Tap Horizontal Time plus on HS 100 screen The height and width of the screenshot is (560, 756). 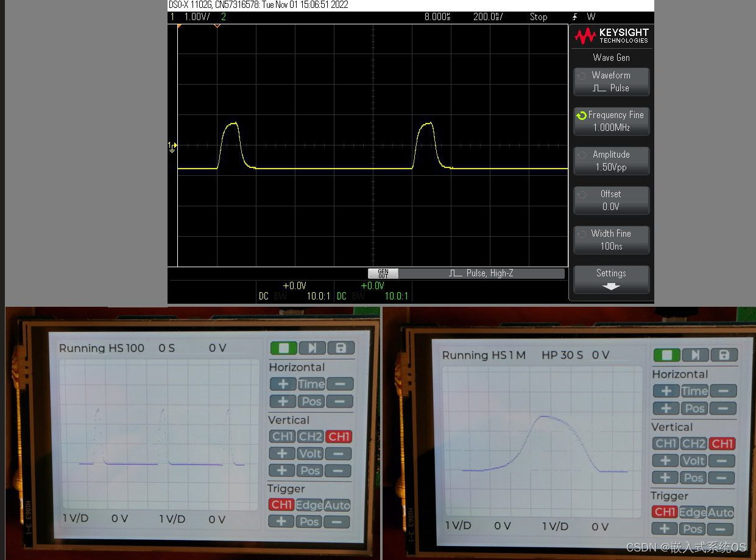[283, 384]
